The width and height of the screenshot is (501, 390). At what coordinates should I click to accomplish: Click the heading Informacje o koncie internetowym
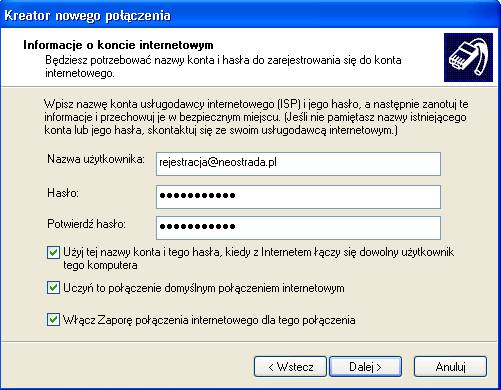(118, 45)
